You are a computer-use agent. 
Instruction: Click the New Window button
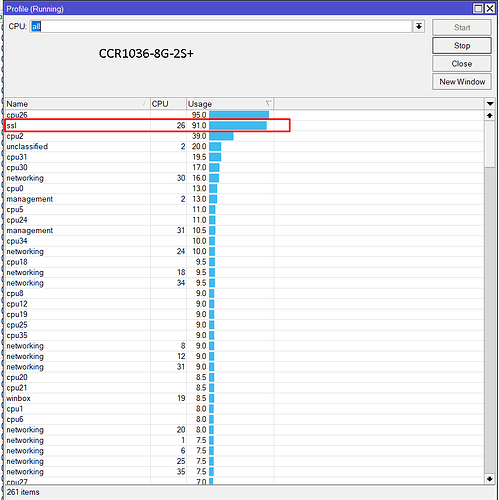tap(462, 82)
